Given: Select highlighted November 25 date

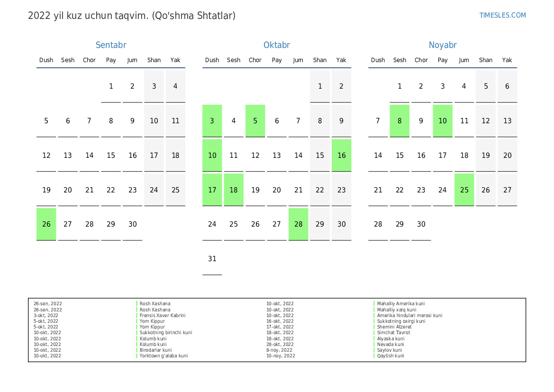Looking at the screenshot, I should click(464, 190).
